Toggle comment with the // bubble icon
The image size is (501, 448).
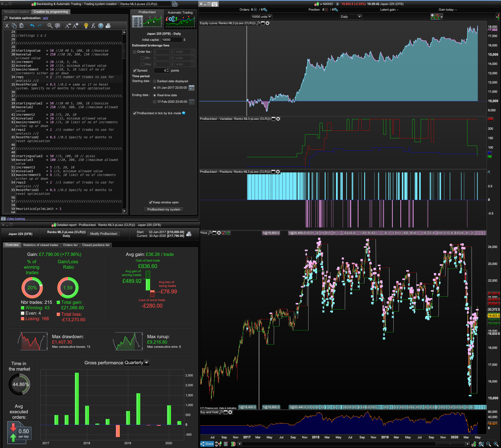point(58,26)
